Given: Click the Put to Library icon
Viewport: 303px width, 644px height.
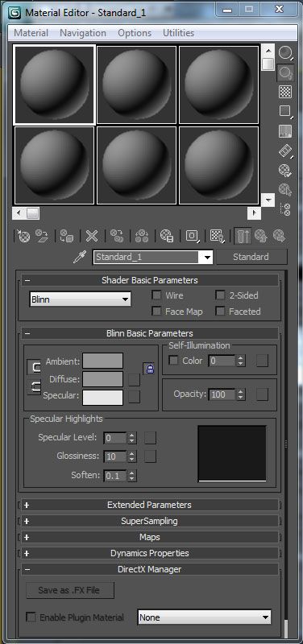Looking at the screenshot, I should pyautogui.click(x=167, y=236).
